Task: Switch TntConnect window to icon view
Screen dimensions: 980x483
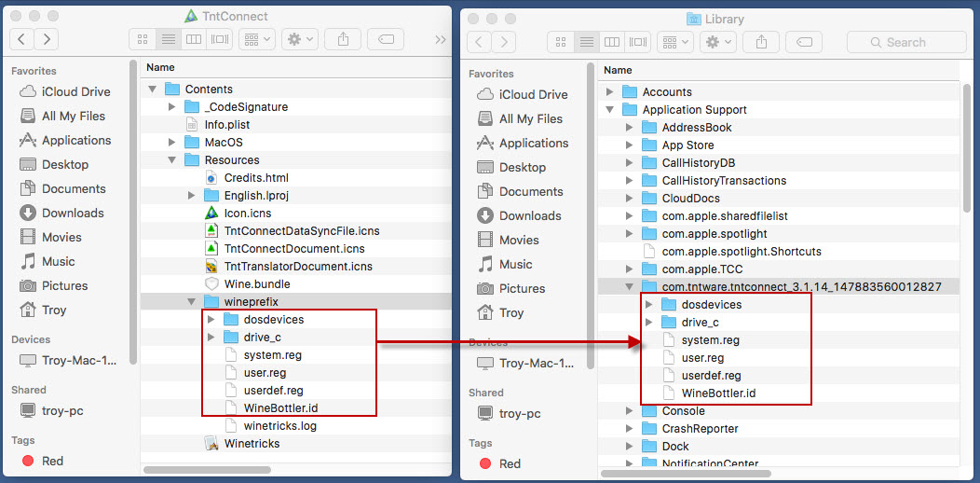Action: pos(143,39)
